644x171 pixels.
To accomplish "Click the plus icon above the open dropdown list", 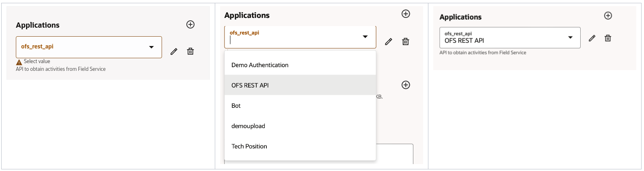I will tap(406, 14).
